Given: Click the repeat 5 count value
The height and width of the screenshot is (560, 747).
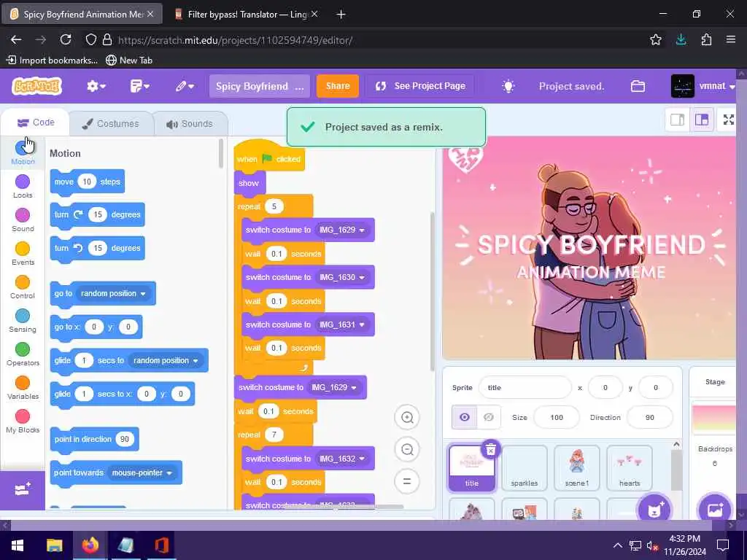Looking at the screenshot, I should click(x=274, y=206).
